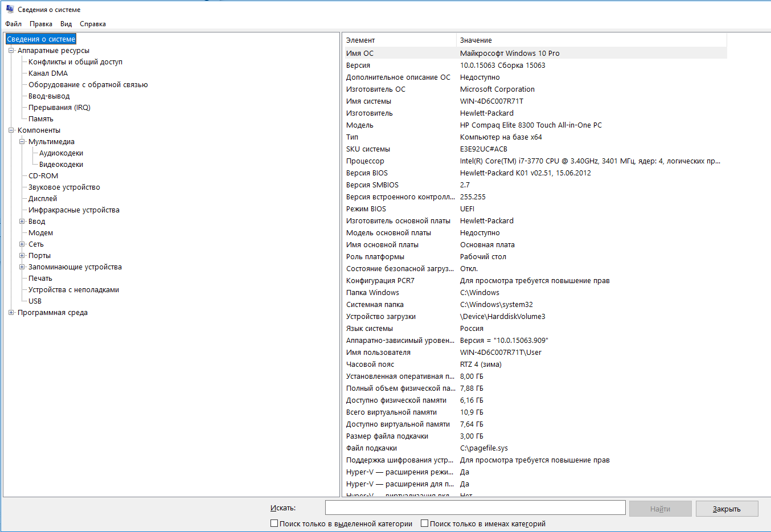
Task: Select the Версия BIOS row
Action: [x=535, y=173]
